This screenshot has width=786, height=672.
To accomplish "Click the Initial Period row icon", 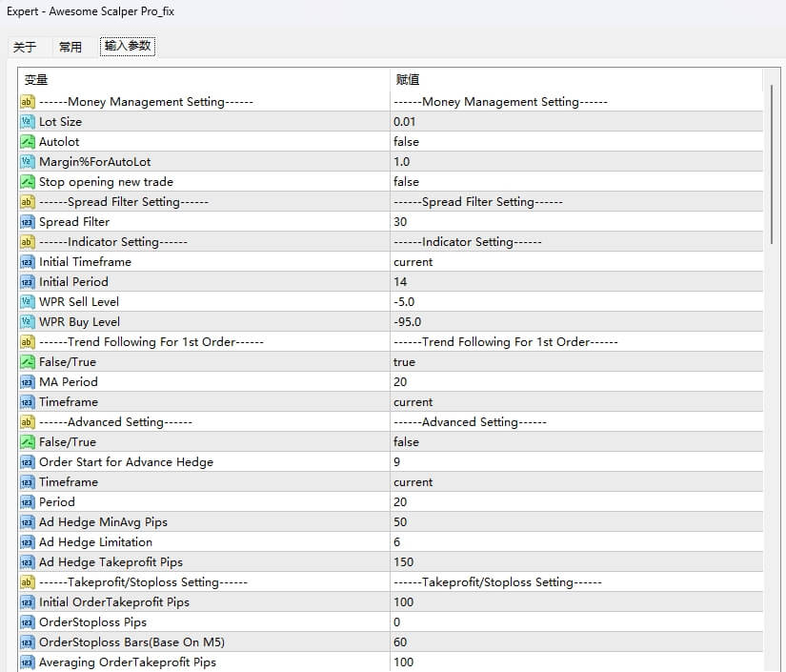I will pyautogui.click(x=27, y=282).
